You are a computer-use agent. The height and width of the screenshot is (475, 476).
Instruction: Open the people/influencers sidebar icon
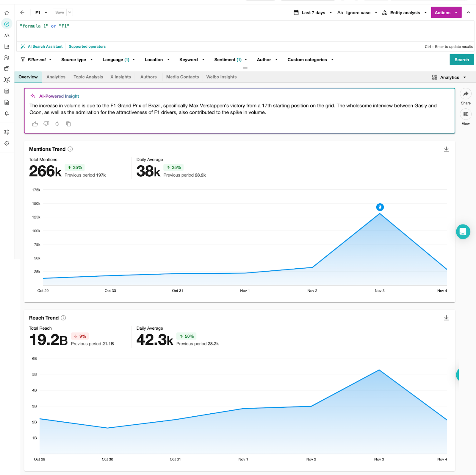pos(7,58)
